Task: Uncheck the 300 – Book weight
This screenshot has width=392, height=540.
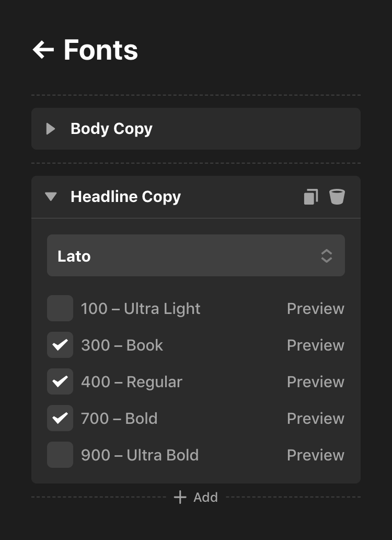Action: tap(60, 345)
